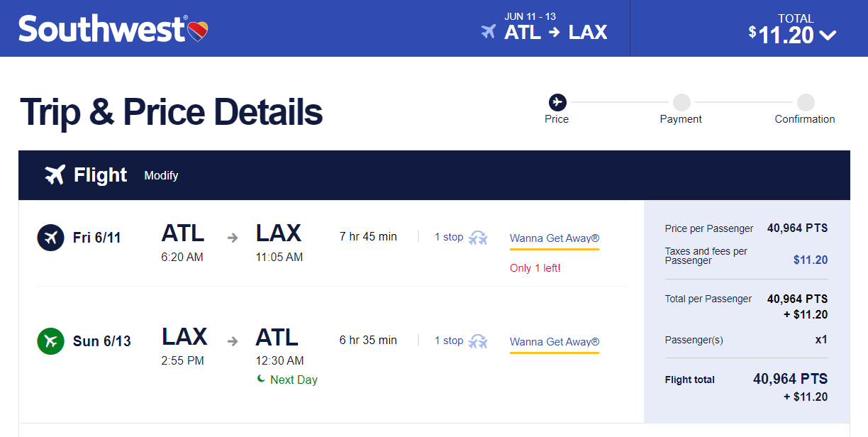The height and width of the screenshot is (437, 868).
Task: Click the Payment step circle
Action: 681,102
